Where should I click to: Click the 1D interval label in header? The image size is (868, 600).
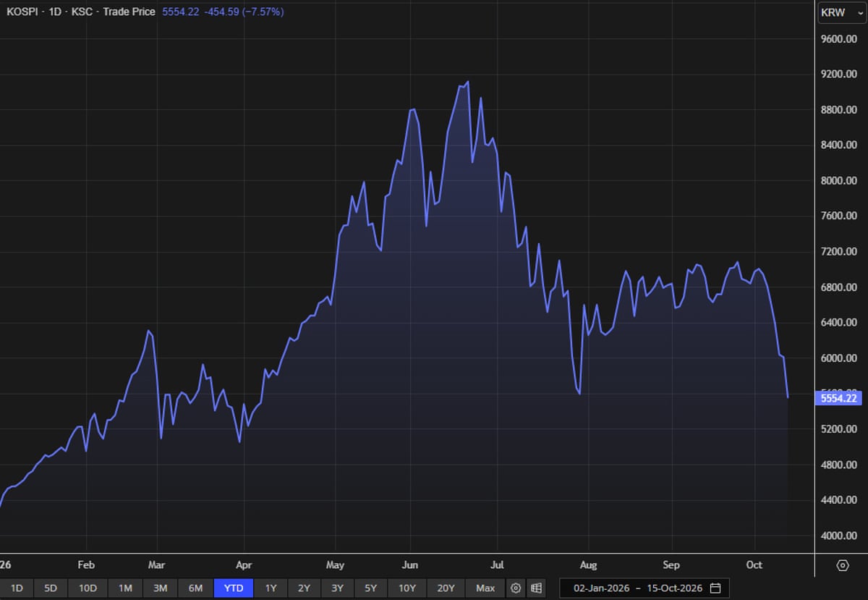coord(54,12)
